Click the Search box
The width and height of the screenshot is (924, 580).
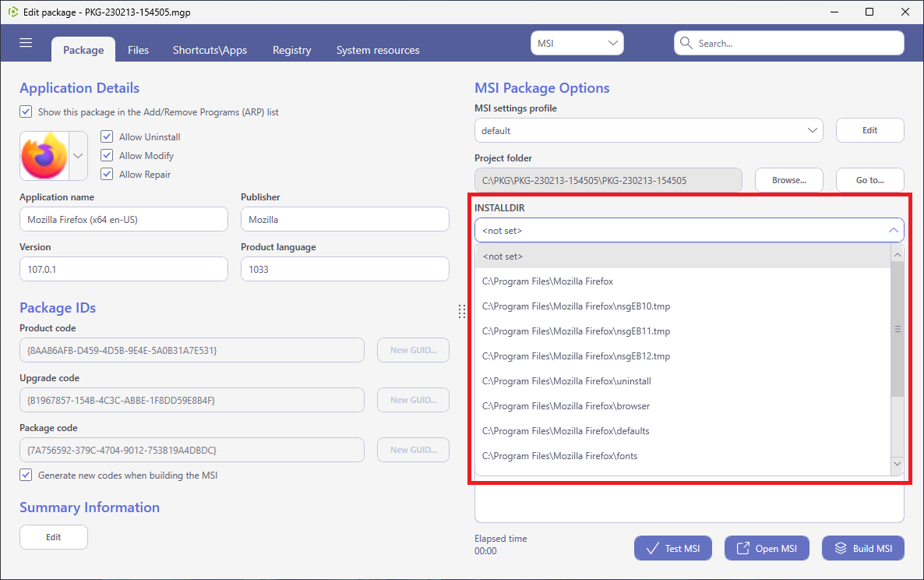pos(789,43)
